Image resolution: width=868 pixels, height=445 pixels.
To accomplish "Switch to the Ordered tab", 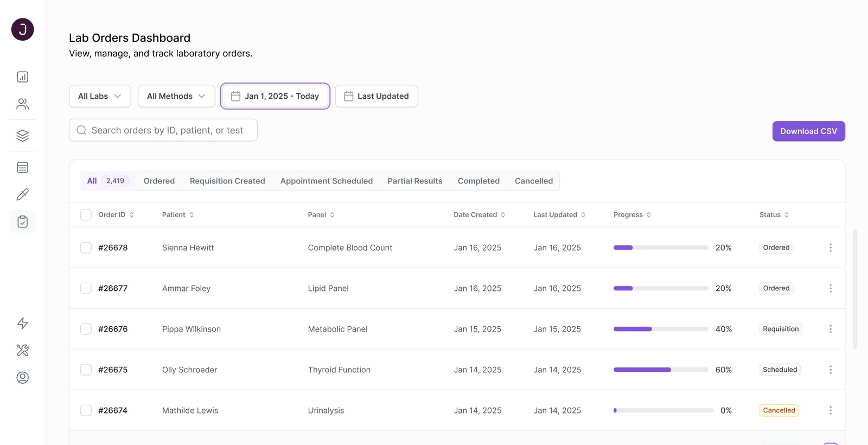I will (x=159, y=181).
